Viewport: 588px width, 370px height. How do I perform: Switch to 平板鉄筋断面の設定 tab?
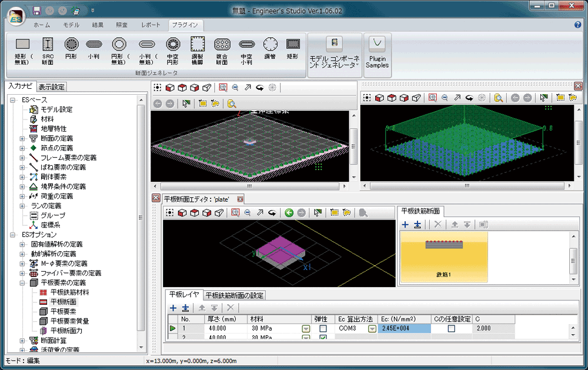tap(235, 296)
